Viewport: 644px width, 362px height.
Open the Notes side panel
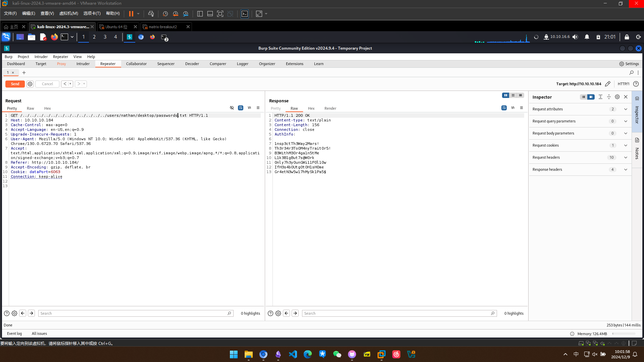(x=637, y=149)
